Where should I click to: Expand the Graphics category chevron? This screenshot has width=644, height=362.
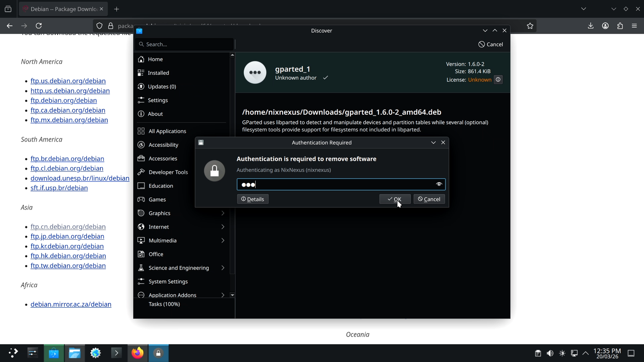(x=223, y=213)
